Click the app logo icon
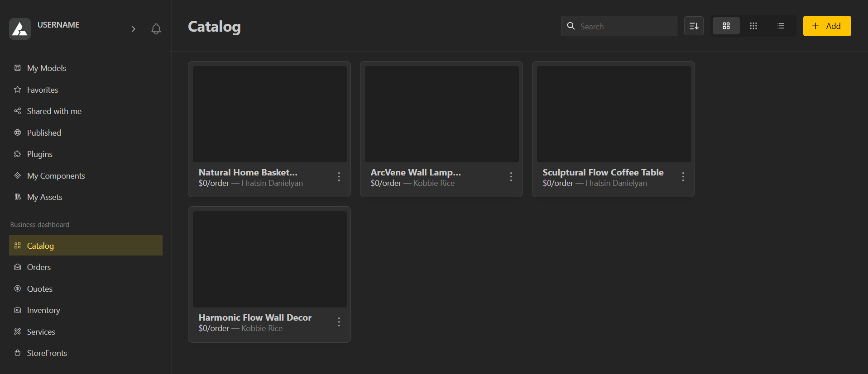 (x=20, y=29)
